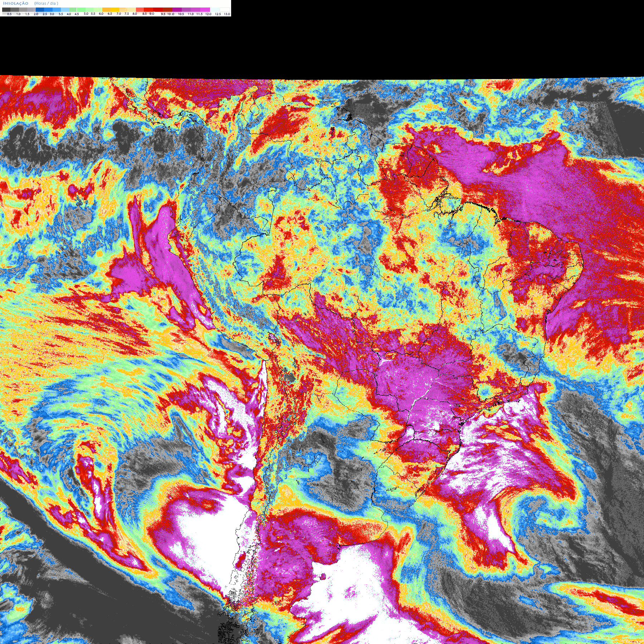Select the bright magenta legend swatch
This screenshot has width=644, height=644.
(205, 10)
